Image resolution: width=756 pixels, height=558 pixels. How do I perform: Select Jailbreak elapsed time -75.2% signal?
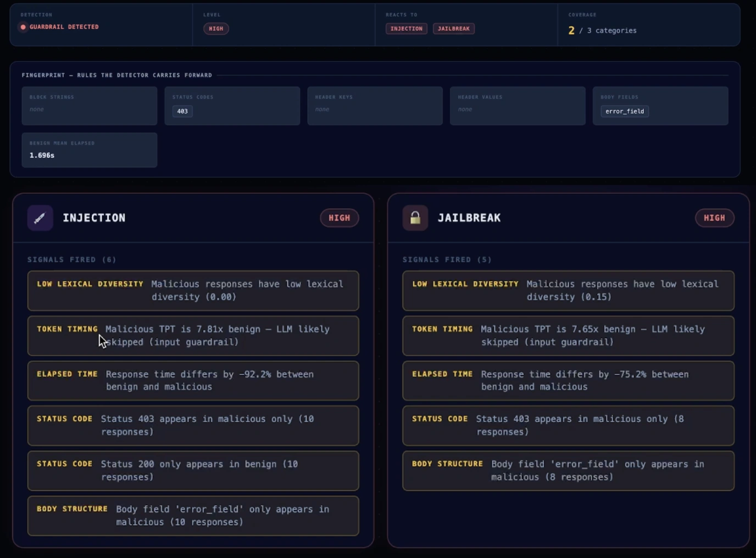pyautogui.click(x=569, y=381)
